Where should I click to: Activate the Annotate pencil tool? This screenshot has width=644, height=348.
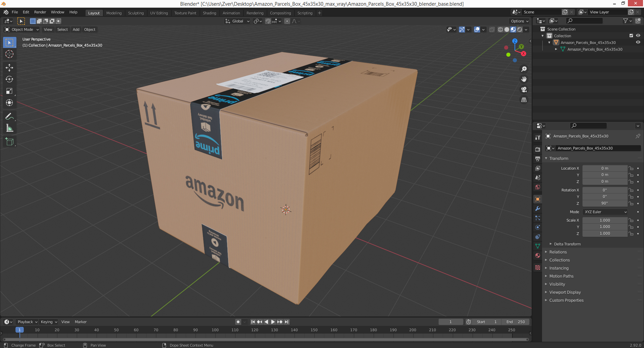pos(9,116)
